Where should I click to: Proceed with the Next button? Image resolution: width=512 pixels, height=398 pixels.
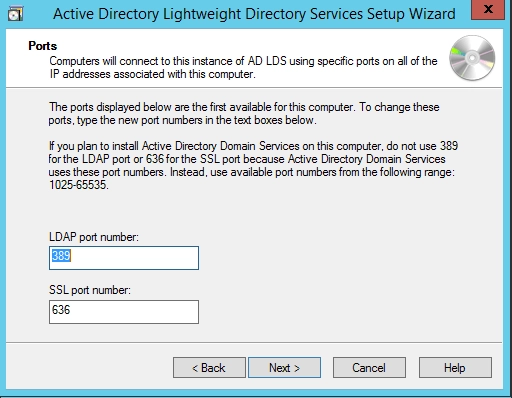click(x=285, y=368)
